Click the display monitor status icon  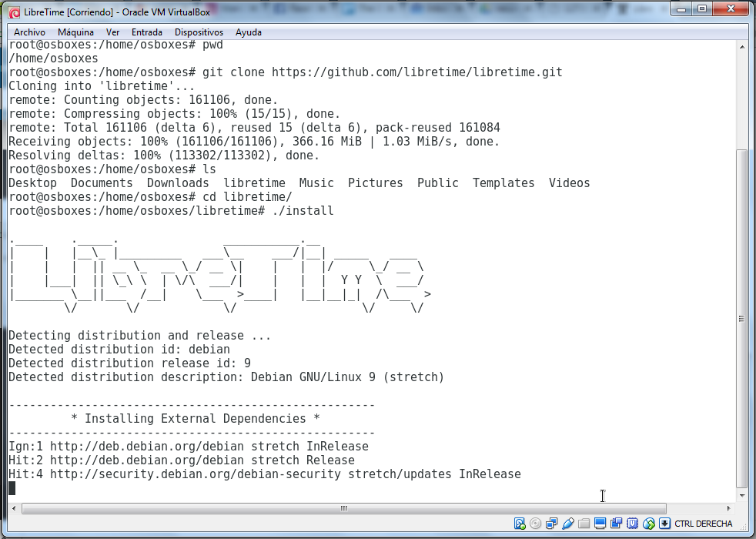pyautogui.click(x=600, y=524)
